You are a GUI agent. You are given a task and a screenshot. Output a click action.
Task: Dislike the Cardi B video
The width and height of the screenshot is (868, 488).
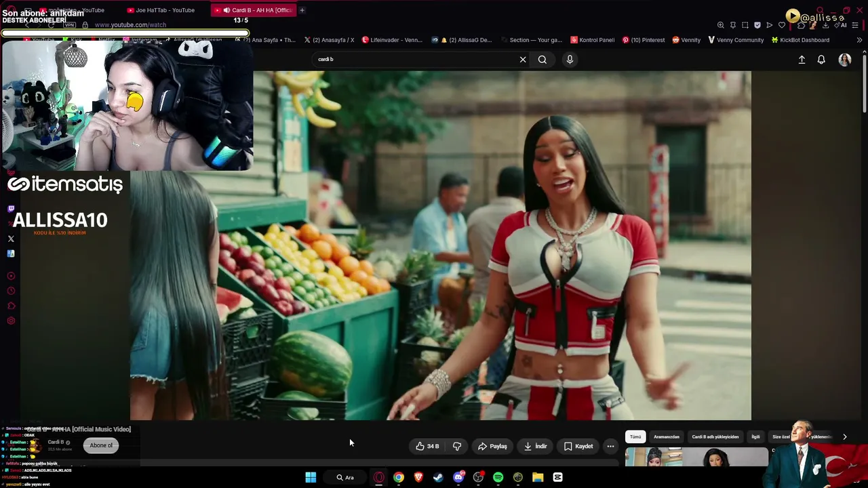coord(457,446)
